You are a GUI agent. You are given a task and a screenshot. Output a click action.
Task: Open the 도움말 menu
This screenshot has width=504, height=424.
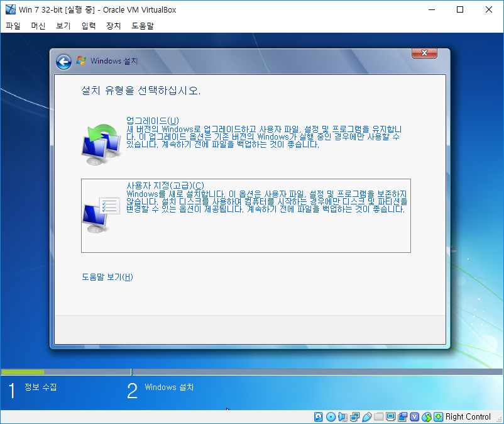[x=143, y=26]
